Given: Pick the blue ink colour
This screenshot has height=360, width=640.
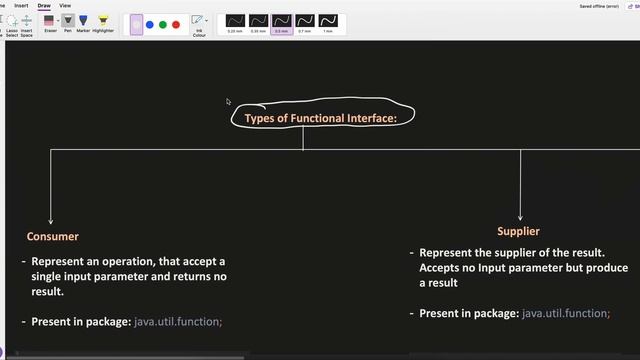Looking at the screenshot, I should tap(150, 25).
